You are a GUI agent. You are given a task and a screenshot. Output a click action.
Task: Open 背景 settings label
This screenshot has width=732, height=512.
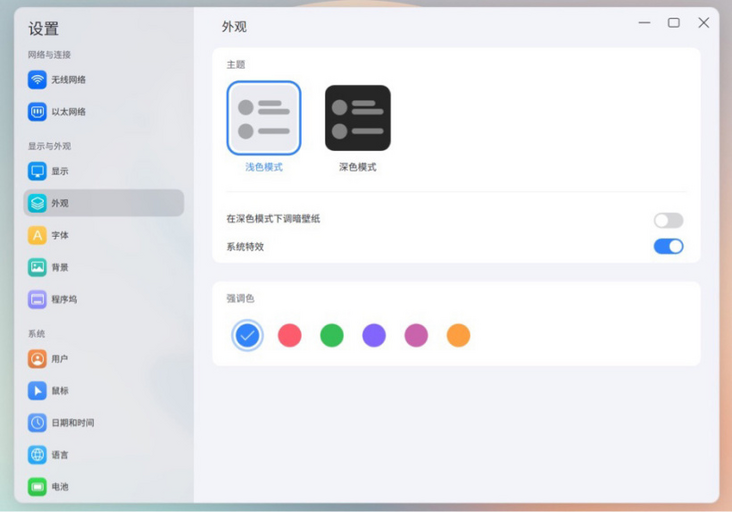pos(60,267)
